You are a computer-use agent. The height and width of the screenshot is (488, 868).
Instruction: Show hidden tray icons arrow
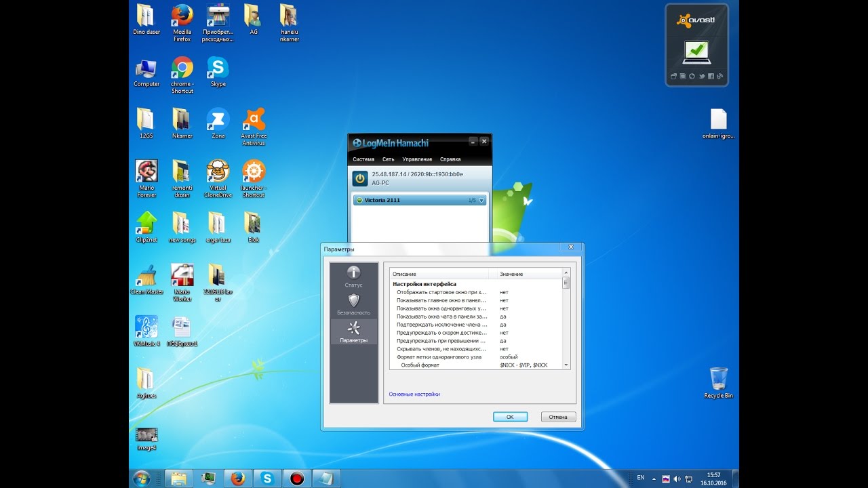pos(655,479)
